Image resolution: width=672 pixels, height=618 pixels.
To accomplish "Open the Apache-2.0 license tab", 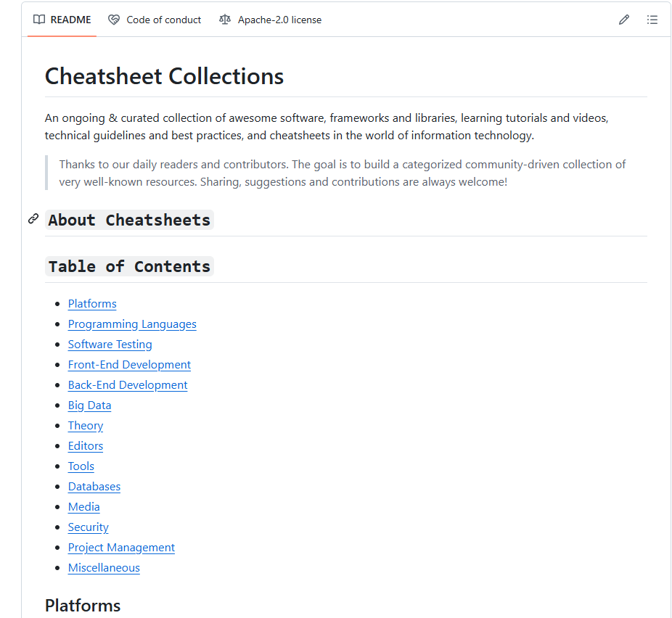I will click(x=271, y=20).
